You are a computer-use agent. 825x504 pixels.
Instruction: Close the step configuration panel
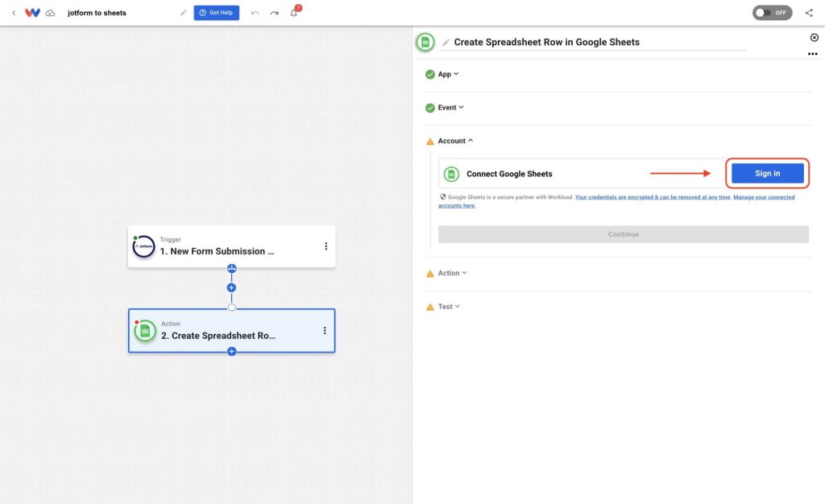tap(814, 37)
